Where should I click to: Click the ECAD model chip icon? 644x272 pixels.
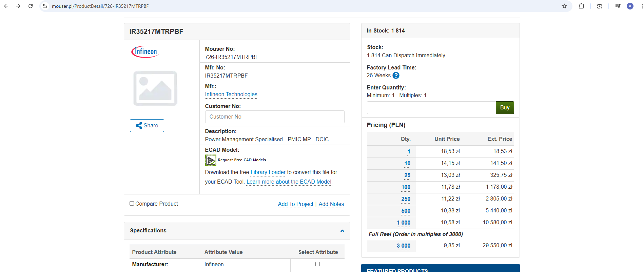211,160
